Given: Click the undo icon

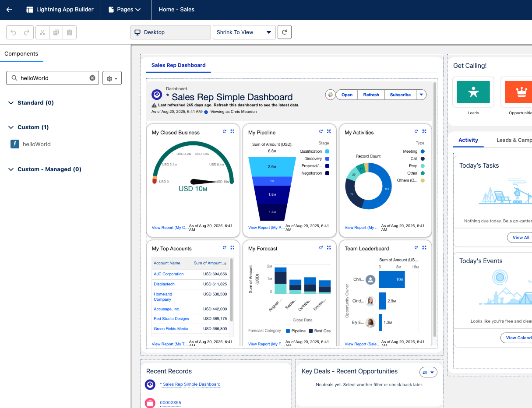Looking at the screenshot, I should (x=13, y=32).
